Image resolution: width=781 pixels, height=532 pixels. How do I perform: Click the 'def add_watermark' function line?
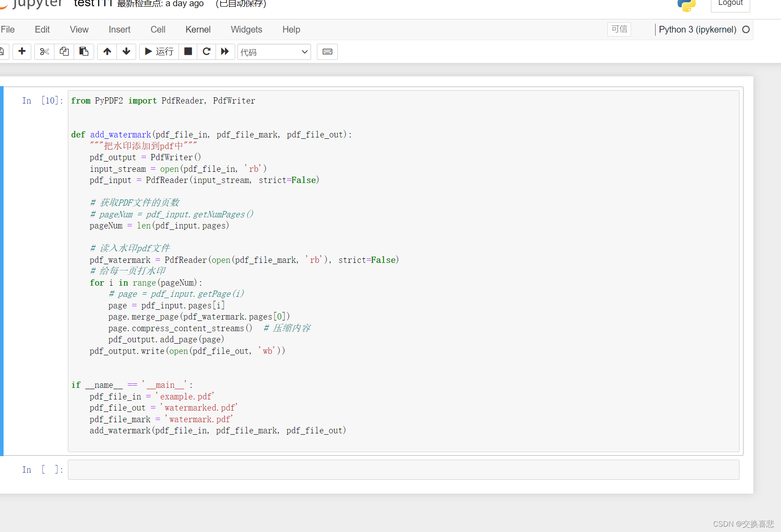(x=211, y=135)
